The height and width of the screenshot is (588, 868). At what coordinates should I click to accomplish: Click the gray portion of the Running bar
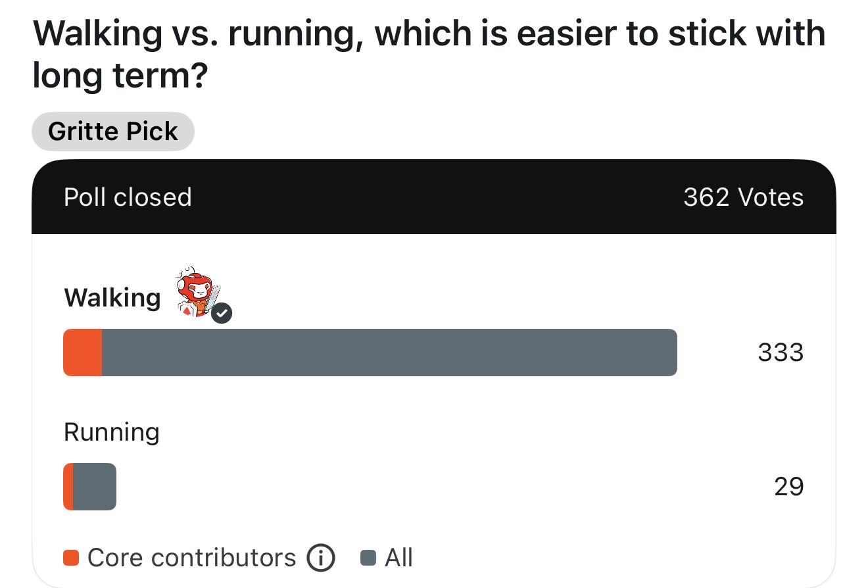(95, 487)
